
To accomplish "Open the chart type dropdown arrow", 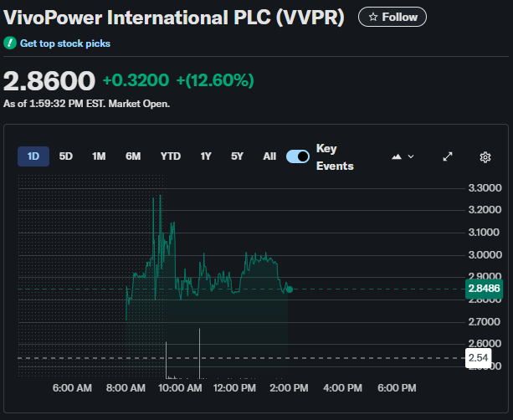I will pyautogui.click(x=411, y=156).
